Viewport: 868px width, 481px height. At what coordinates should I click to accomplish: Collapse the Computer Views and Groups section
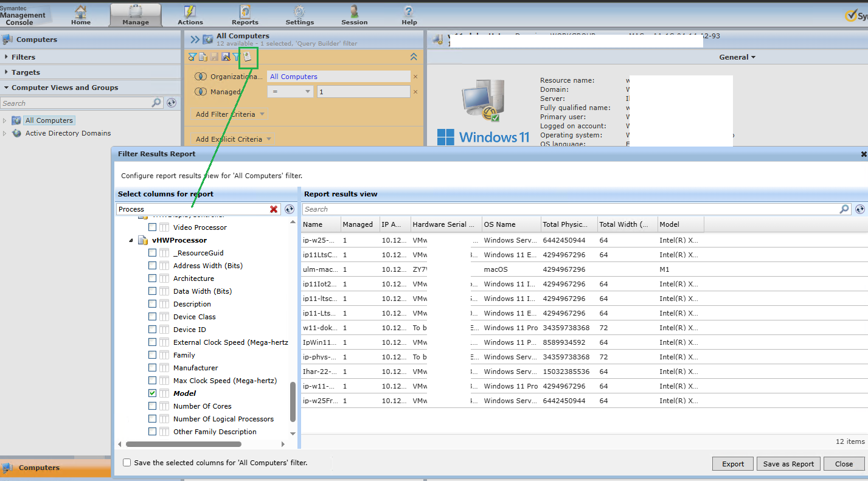pos(91,88)
